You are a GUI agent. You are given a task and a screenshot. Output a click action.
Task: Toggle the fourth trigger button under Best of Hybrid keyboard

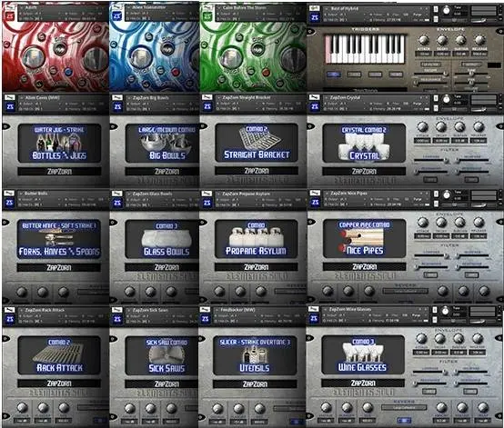[396, 75]
